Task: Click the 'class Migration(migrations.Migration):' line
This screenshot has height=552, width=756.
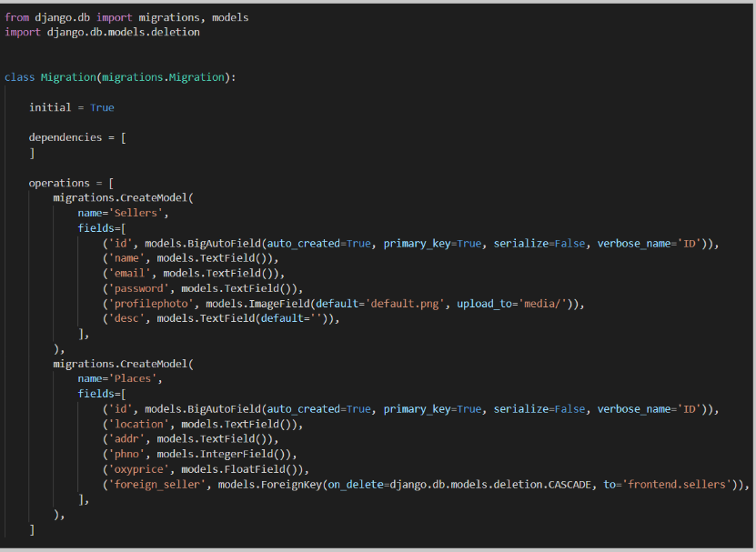Action: tap(120, 77)
